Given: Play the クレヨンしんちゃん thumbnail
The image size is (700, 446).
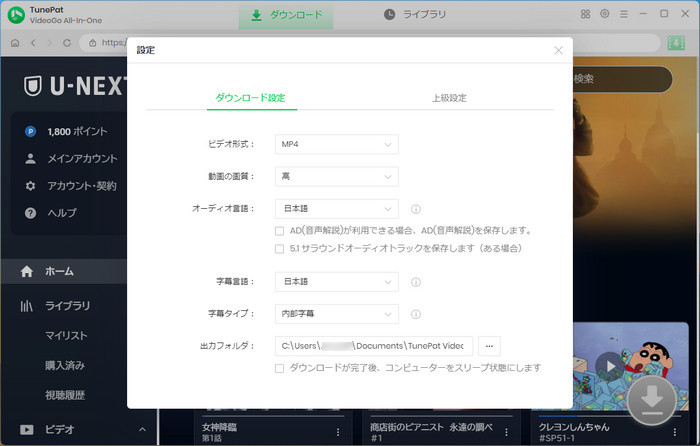Looking at the screenshot, I should (x=610, y=367).
